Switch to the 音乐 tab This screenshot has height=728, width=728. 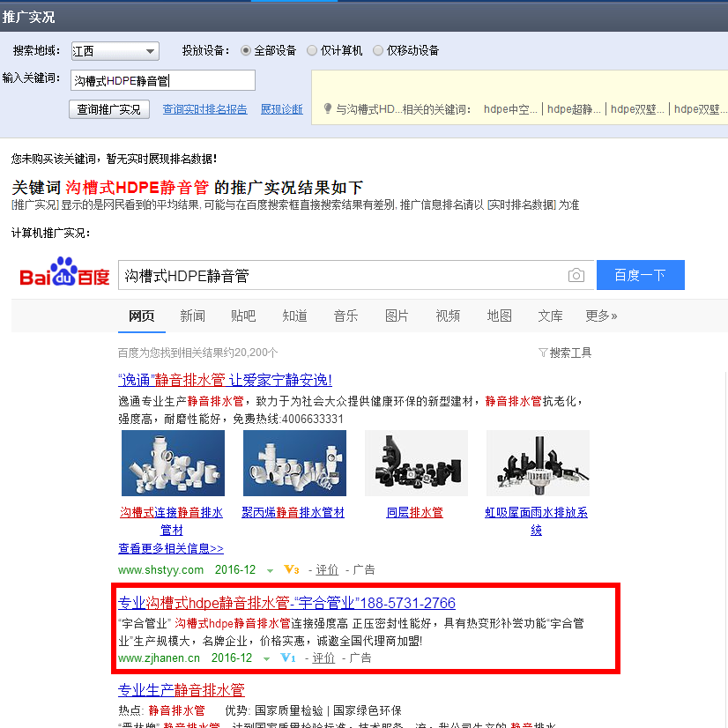[x=345, y=316]
